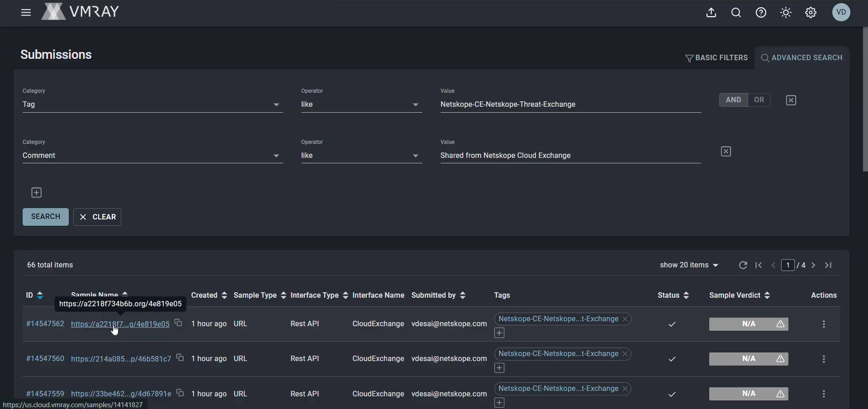
Task: Open the settings gear icon
Action: click(811, 13)
